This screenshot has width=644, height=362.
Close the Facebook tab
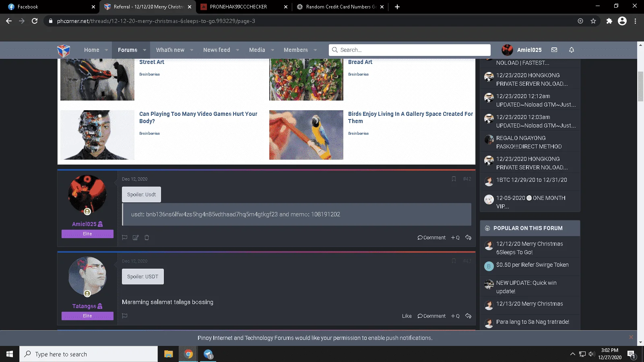pyautogui.click(x=93, y=7)
